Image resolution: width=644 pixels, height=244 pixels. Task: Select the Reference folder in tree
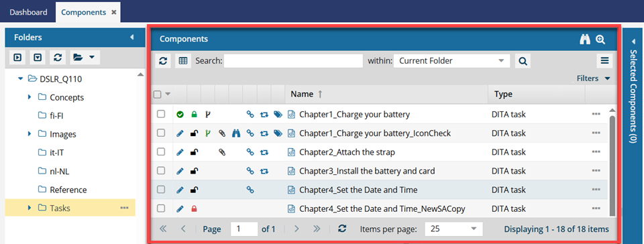coord(68,190)
